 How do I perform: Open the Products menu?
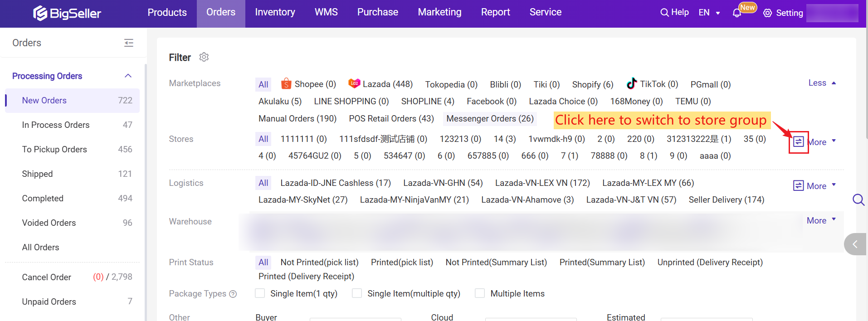click(x=167, y=12)
